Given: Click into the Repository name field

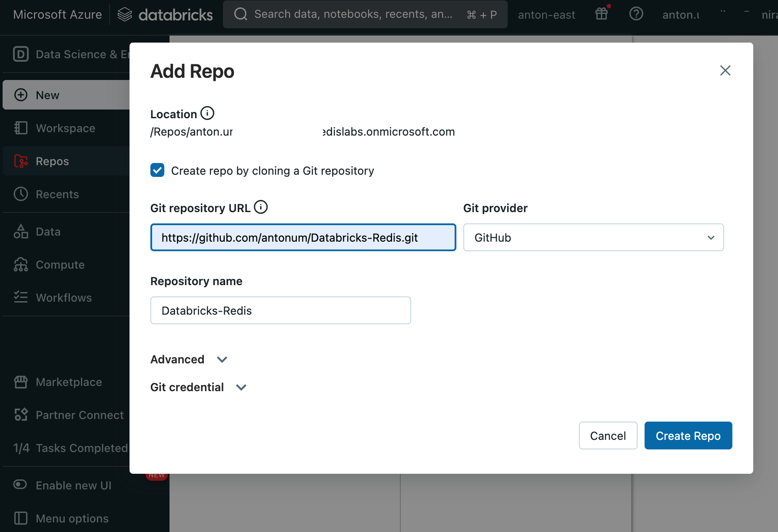Looking at the screenshot, I should click(x=280, y=310).
